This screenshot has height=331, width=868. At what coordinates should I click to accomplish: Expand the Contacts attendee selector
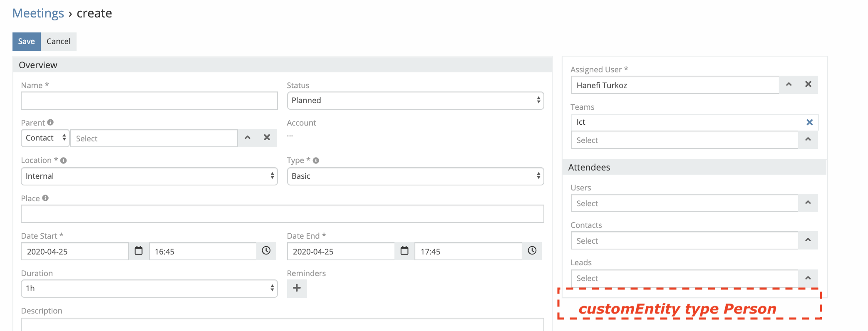click(808, 240)
